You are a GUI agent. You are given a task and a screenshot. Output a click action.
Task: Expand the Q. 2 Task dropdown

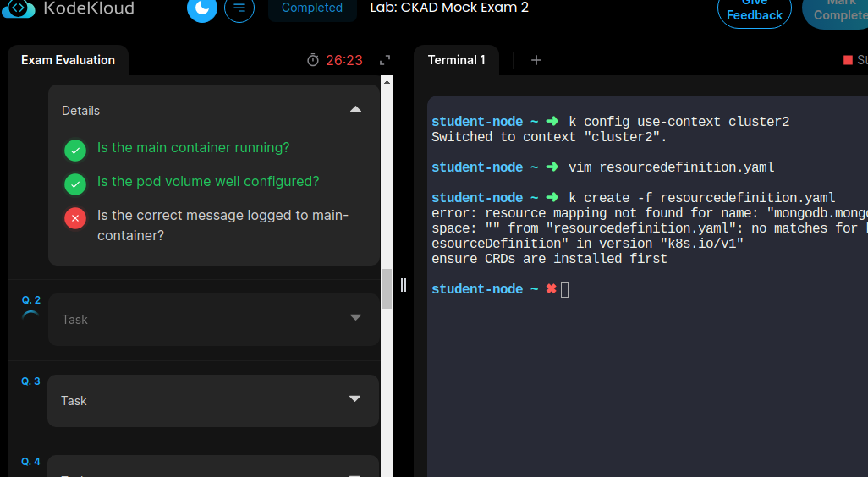tap(355, 317)
